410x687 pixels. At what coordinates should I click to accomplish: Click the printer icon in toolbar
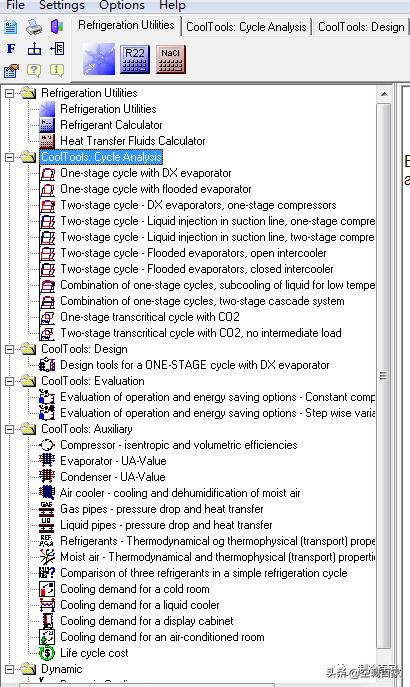tap(34, 27)
